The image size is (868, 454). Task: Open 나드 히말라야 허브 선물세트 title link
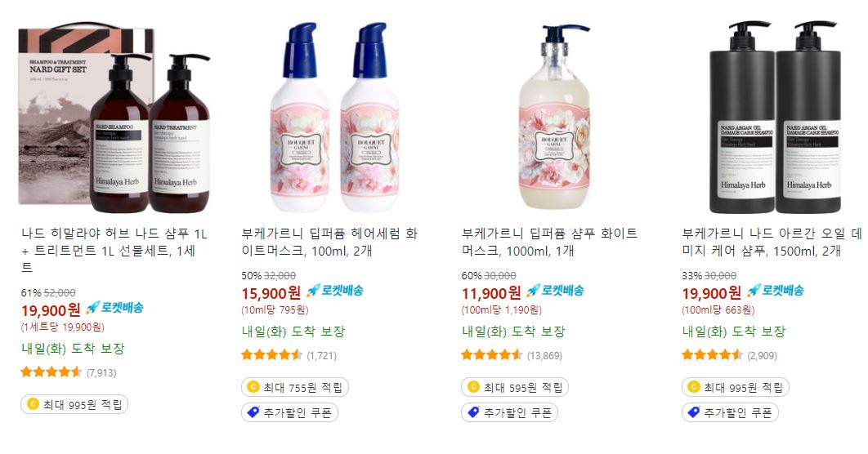click(x=114, y=251)
